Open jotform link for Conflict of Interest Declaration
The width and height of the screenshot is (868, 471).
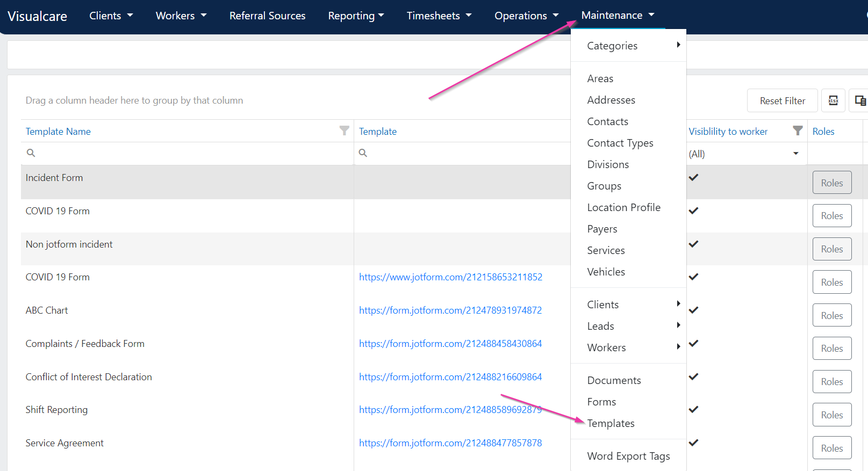450,376
